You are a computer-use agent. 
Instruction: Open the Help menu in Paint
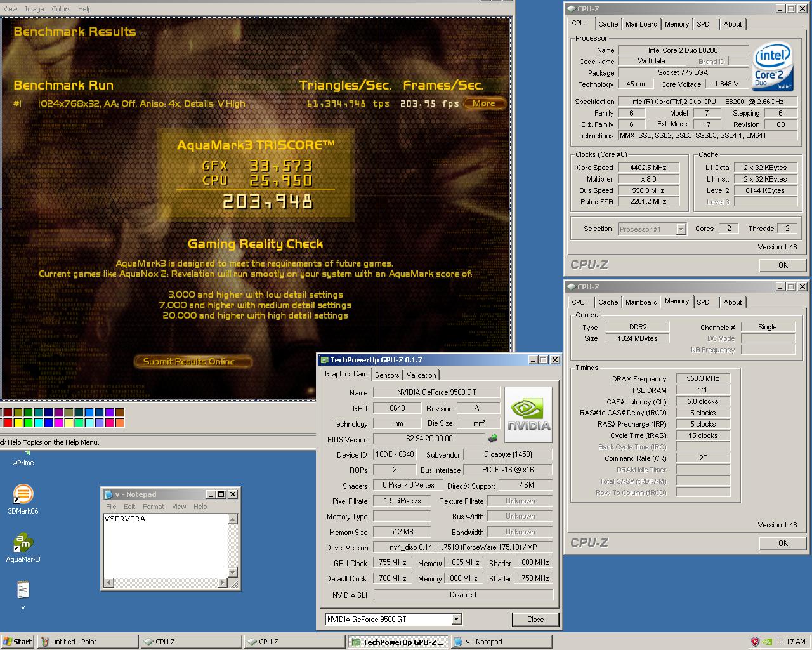point(84,9)
